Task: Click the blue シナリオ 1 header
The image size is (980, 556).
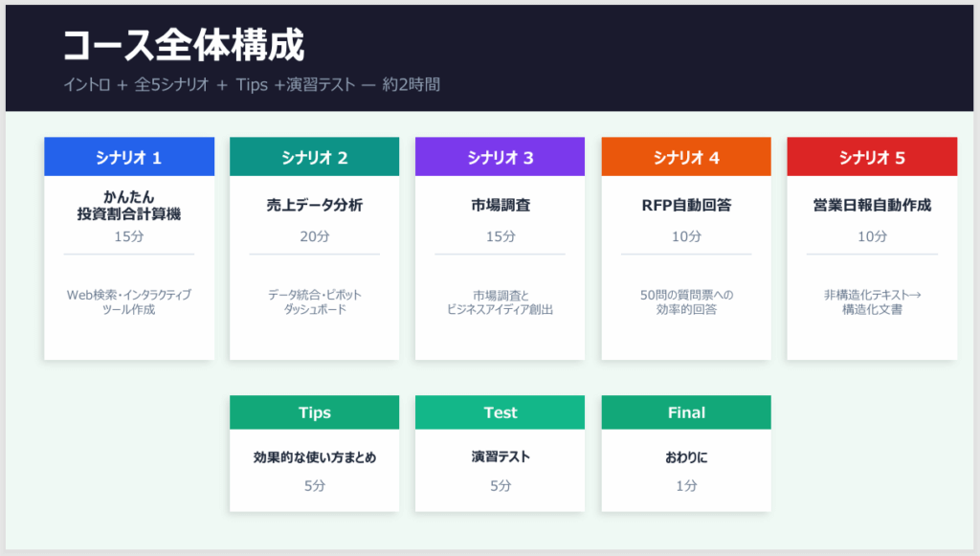Action: tap(129, 158)
